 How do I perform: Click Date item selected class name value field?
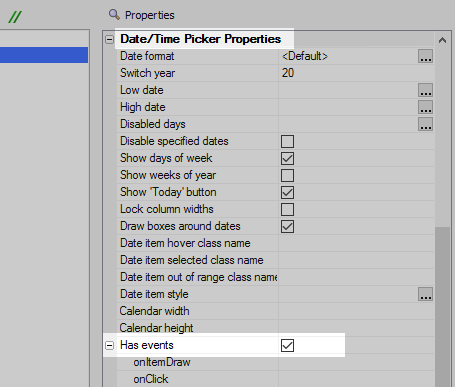[x=356, y=260]
